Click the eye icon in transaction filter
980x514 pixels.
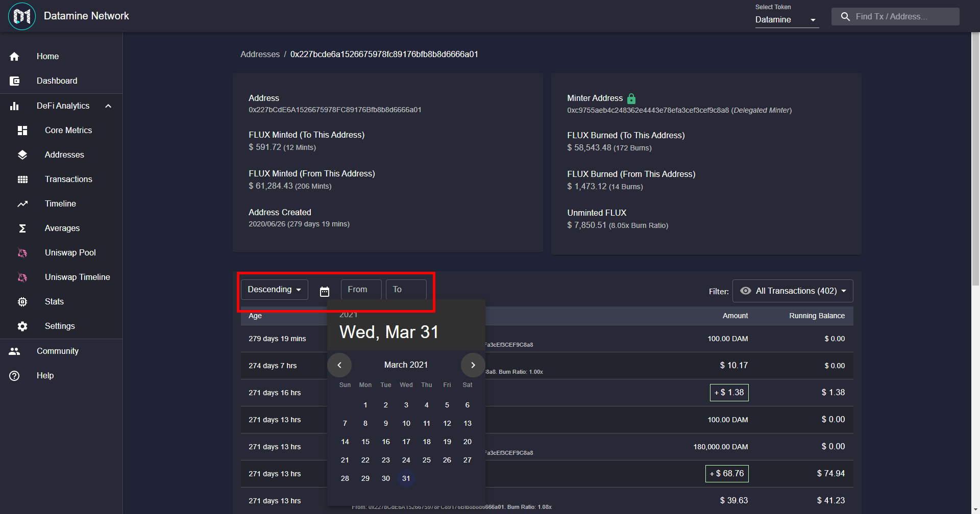[x=746, y=291]
